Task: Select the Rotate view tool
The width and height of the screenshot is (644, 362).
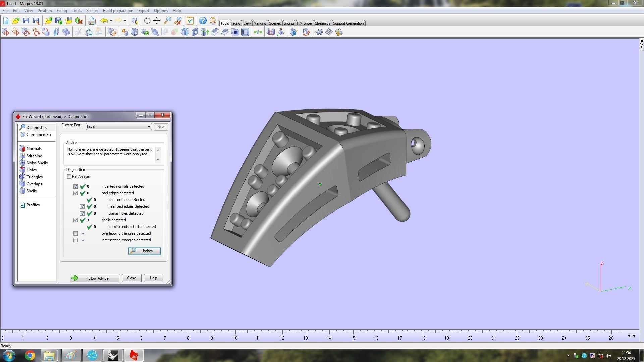Action: [x=147, y=21]
